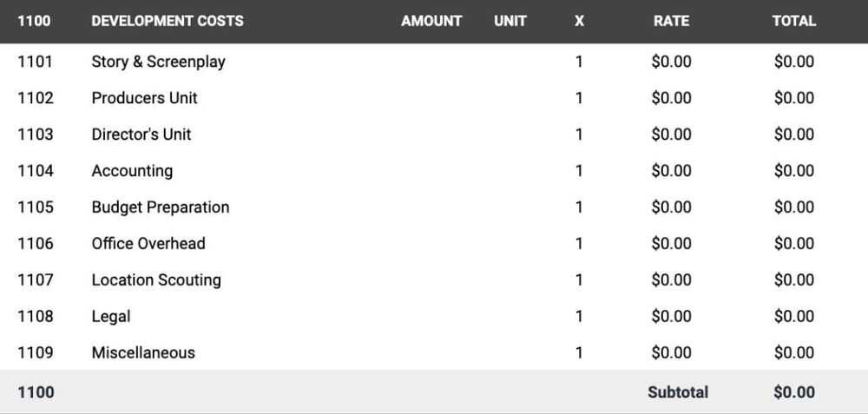Click the subtotal amount in footer row
This screenshot has height=414, width=868.
tap(793, 392)
